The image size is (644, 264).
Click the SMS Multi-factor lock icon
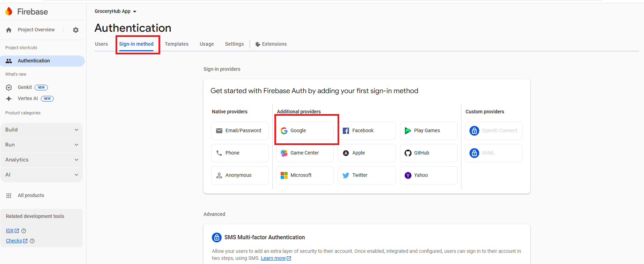[x=217, y=237]
